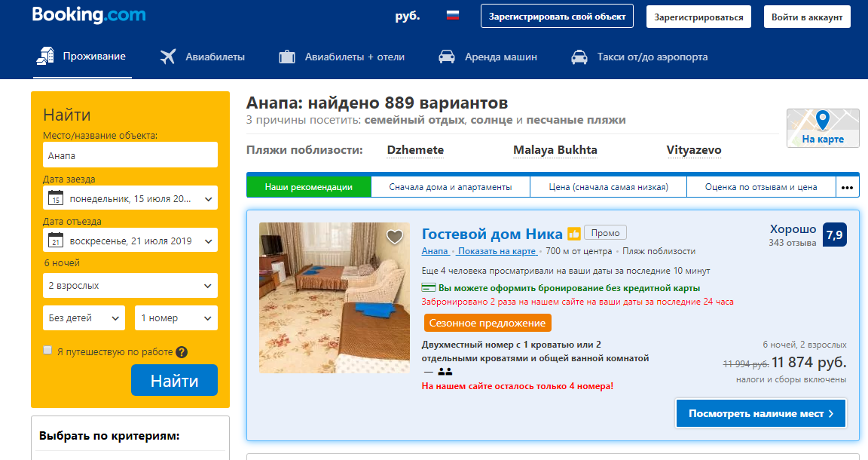The image size is (868, 460).
Task: Click the Vityazevo beach link
Action: 694,150
